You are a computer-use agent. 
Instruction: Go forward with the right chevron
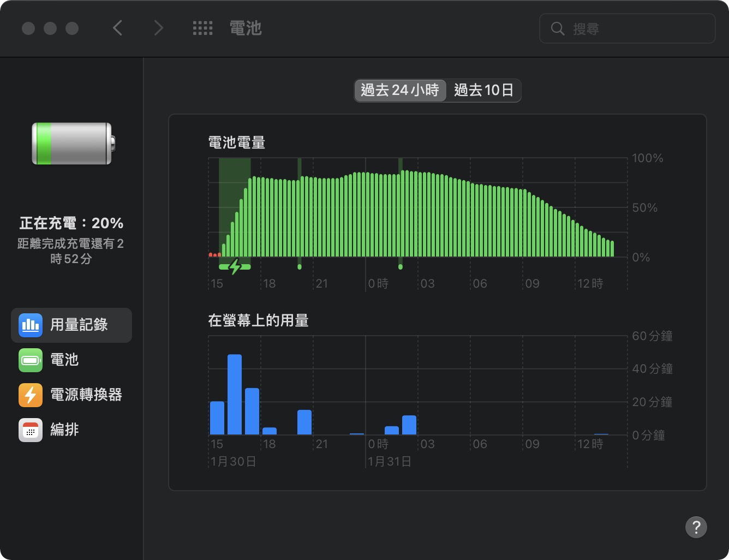(158, 28)
